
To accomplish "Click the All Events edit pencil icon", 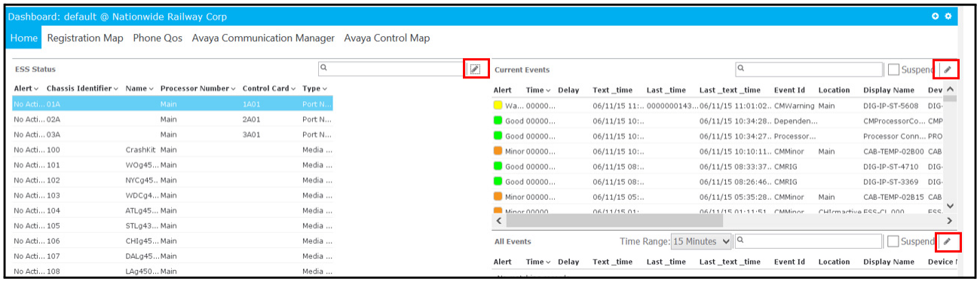I will pyautogui.click(x=948, y=241).
